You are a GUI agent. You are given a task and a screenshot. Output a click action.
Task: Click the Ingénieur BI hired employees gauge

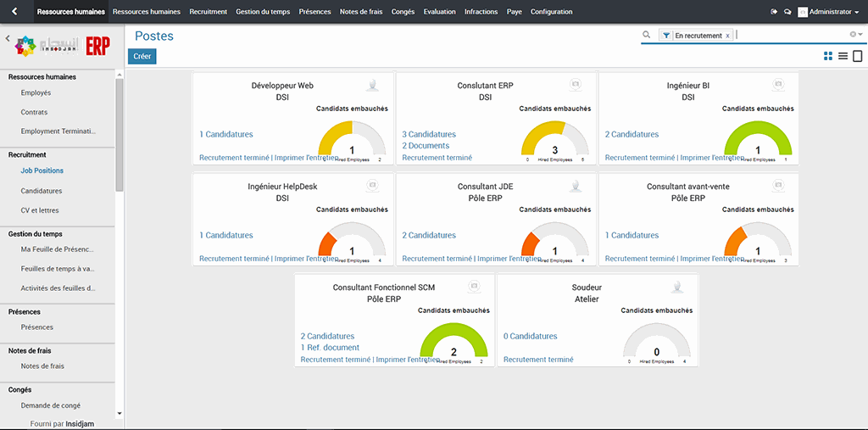(757, 140)
